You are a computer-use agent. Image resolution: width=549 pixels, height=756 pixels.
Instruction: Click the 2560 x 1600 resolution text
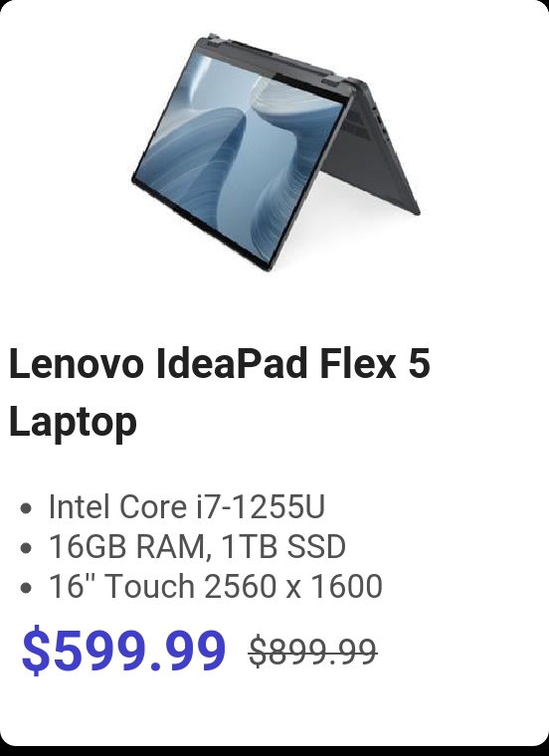(x=293, y=586)
